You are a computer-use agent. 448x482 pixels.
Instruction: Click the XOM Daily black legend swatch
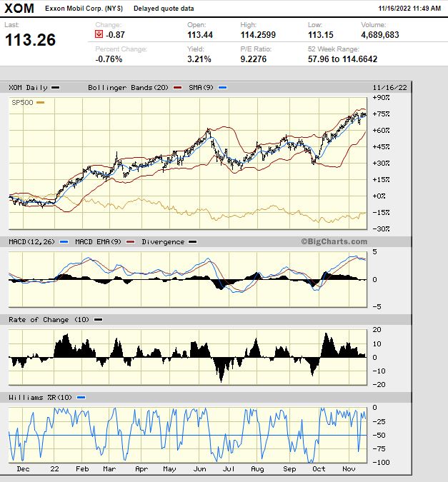point(55,88)
